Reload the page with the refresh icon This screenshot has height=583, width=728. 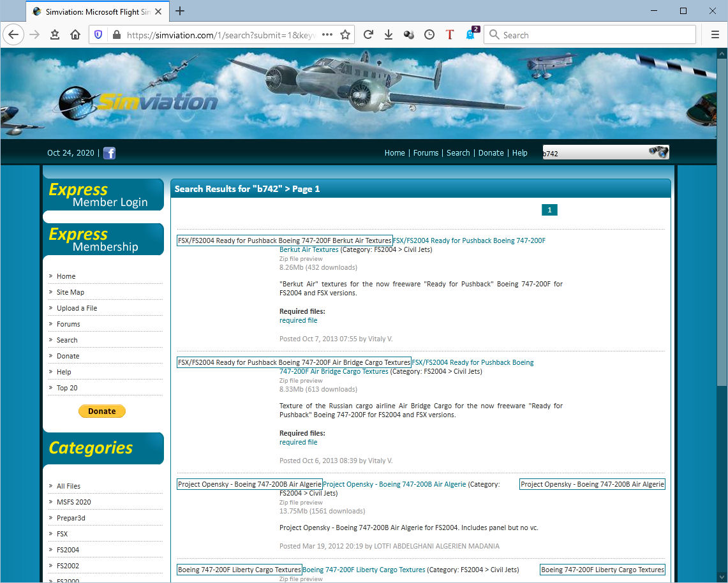point(368,35)
